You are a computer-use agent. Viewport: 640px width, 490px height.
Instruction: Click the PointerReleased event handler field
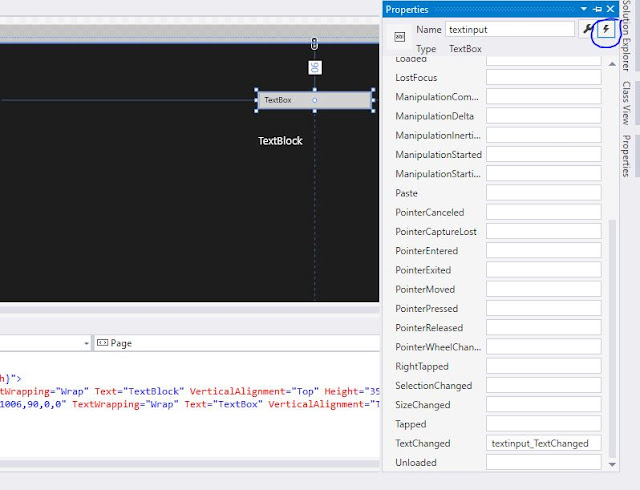(x=544, y=327)
